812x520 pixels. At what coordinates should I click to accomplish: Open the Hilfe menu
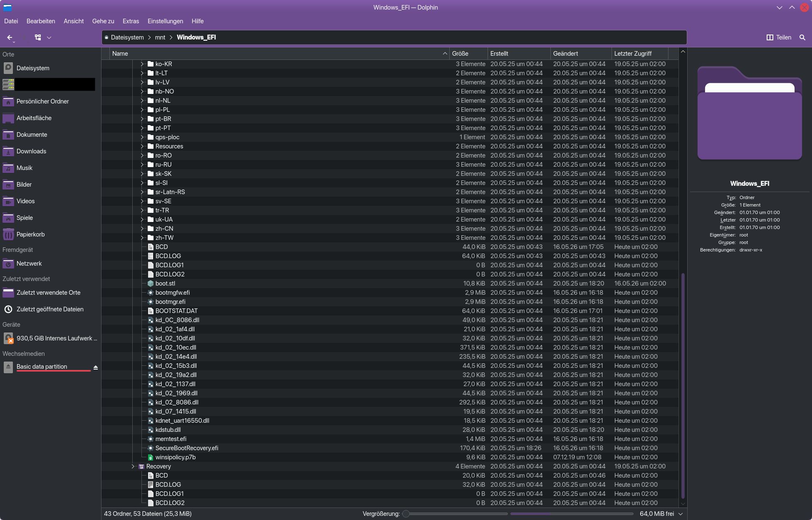(198, 21)
